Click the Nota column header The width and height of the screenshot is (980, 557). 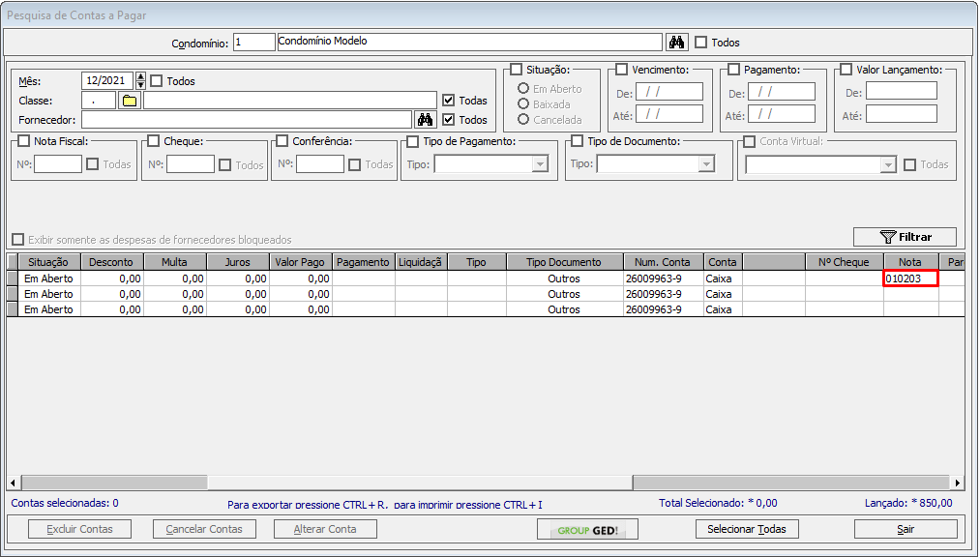(910, 262)
